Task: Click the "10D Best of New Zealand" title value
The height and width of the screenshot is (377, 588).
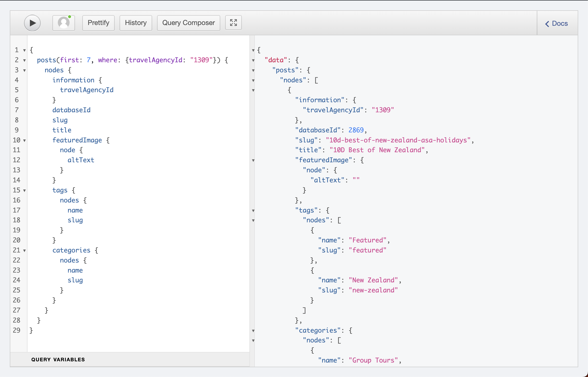Action: click(377, 150)
